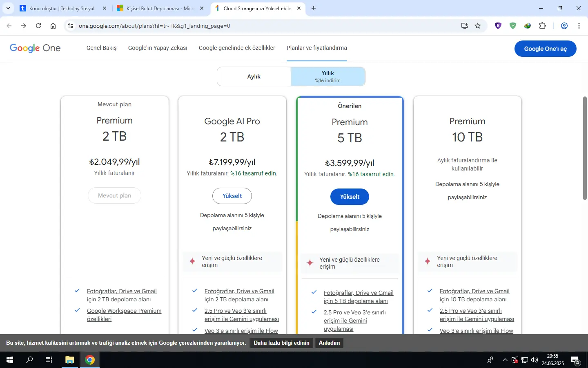
Task: Open Google genelinde ek özellikler
Action: click(x=237, y=48)
